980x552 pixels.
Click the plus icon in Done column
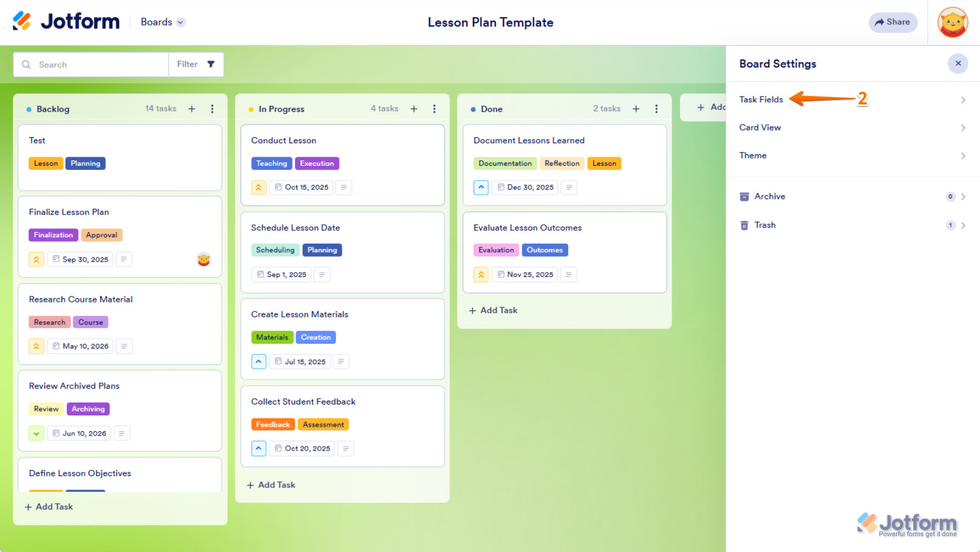click(x=636, y=109)
